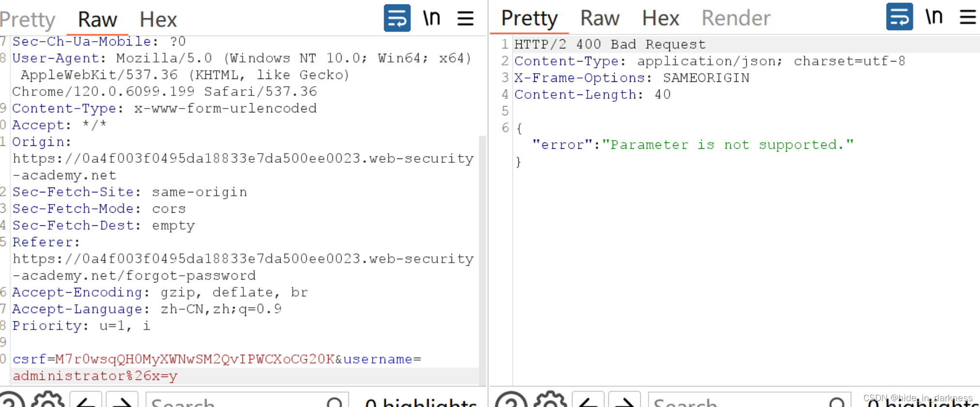Open the Hex tab in request panel

(x=158, y=20)
